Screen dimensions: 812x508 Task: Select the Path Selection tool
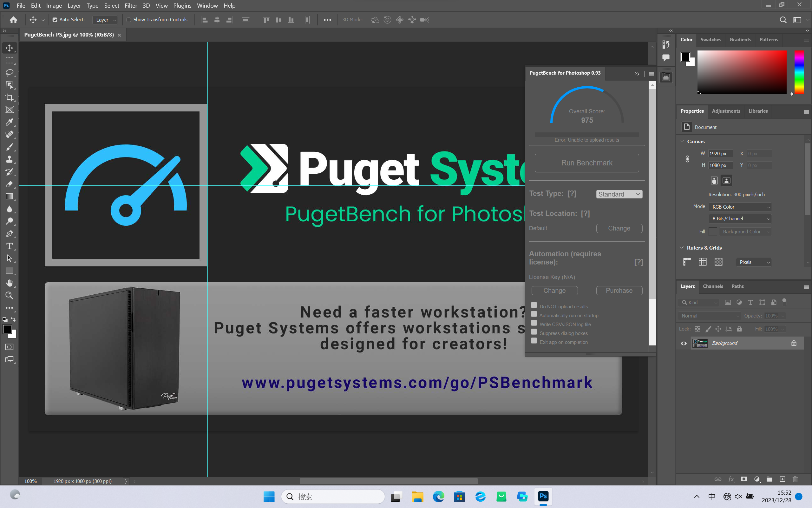(x=10, y=258)
